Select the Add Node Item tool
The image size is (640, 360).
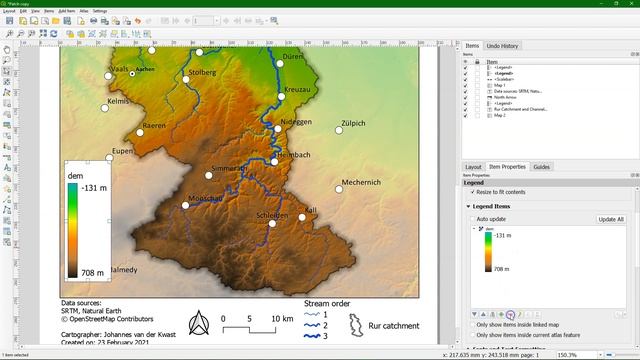[7, 210]
